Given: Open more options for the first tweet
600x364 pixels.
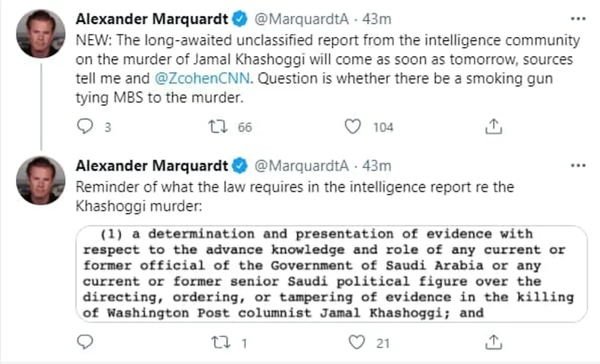Looking at the screenshot, I should [578, 18].
